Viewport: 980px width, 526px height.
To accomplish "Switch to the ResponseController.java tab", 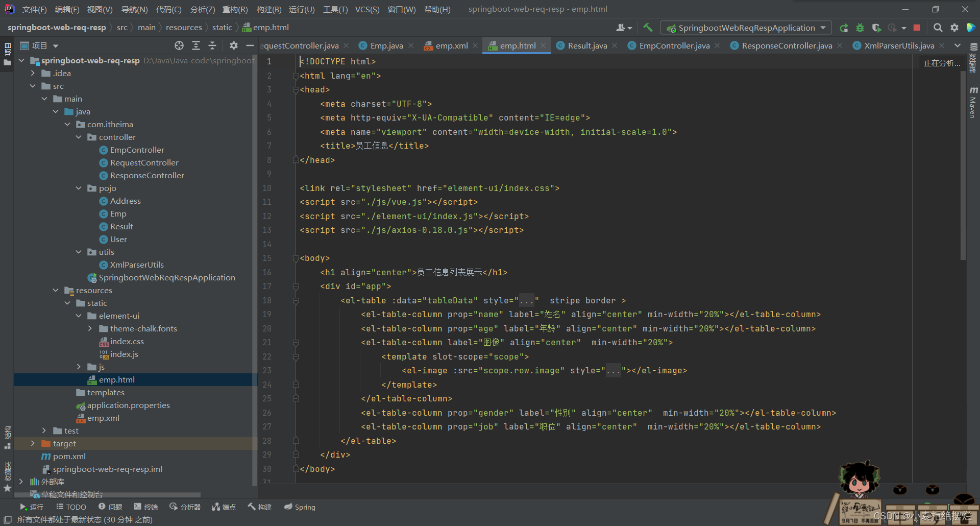I will click(x=787, y=46).
